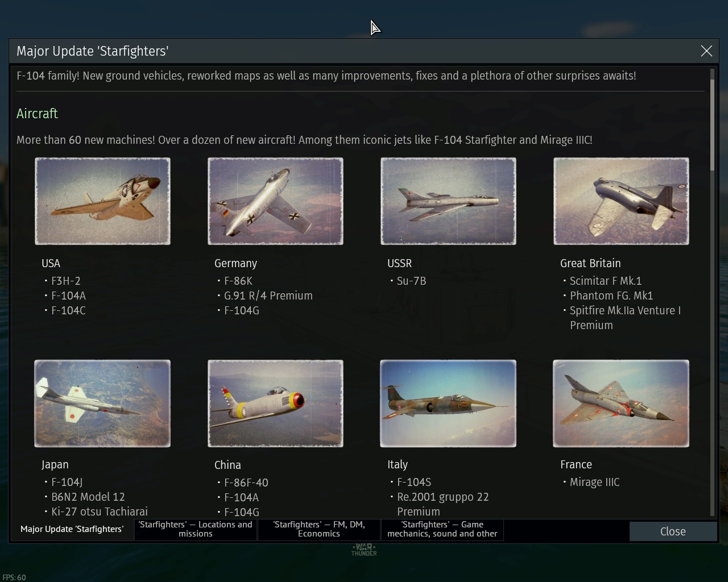Select the 'Aircraft' section heading
Image resolution: width=728 pixels, height=582 pixels.
point(38,114)
